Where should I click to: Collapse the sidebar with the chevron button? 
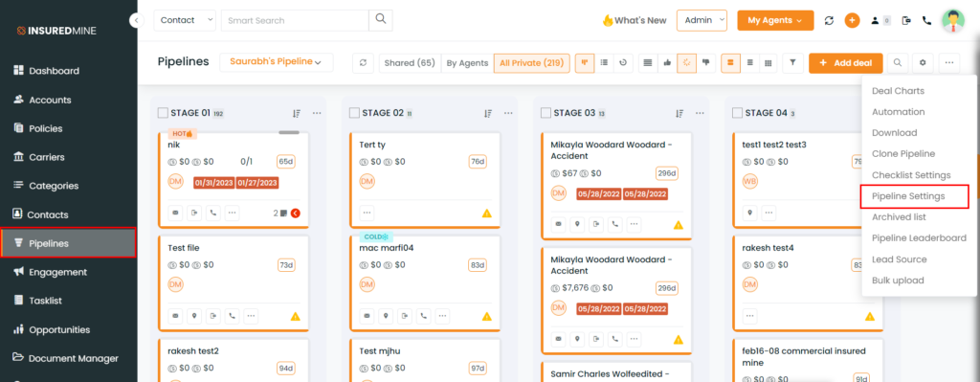136,20
